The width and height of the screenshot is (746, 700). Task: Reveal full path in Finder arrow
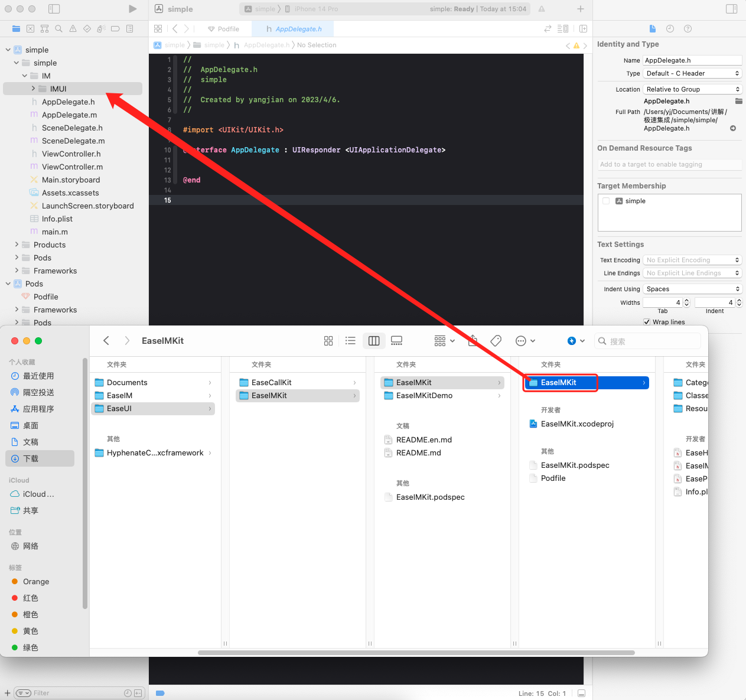click(x=733, y=128)
